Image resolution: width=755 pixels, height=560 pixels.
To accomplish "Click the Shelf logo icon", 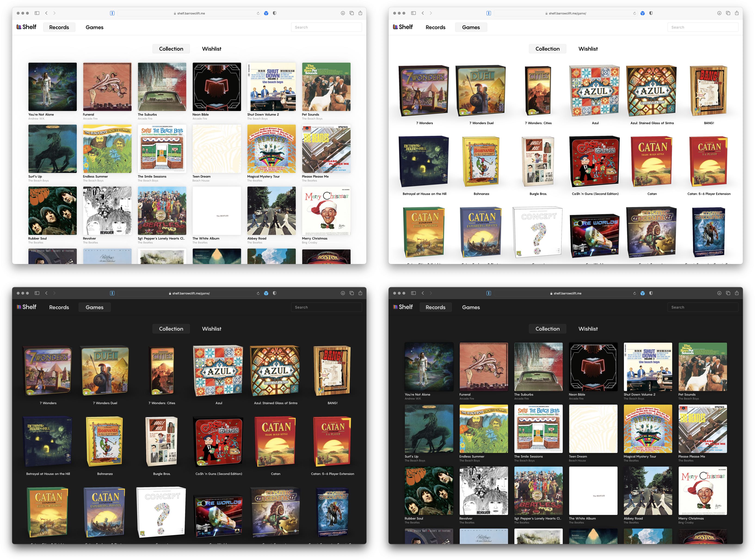I will pyautogui.click(x=19, y=27).
